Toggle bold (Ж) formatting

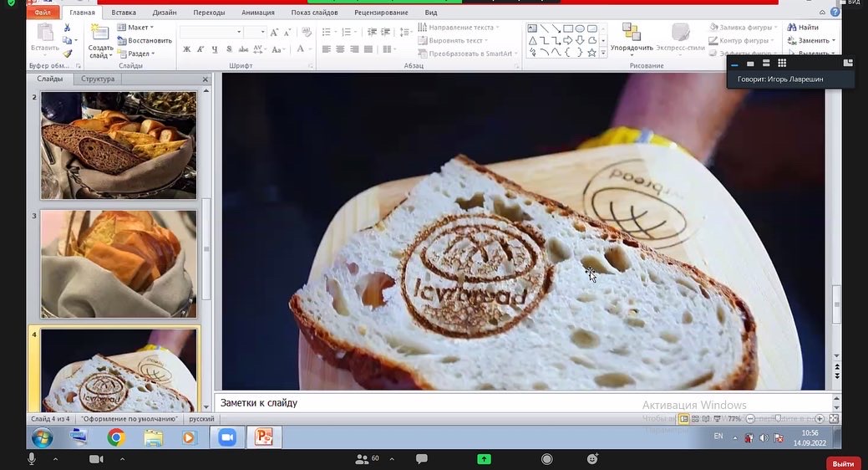pos(187,49)
